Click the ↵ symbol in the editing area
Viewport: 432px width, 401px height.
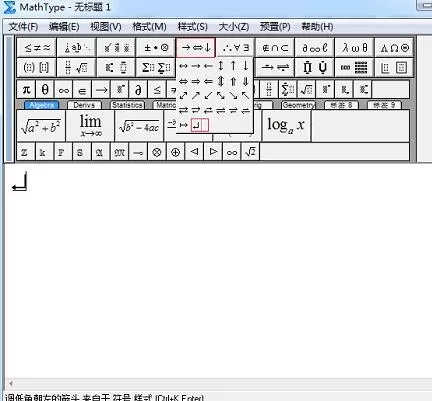pos(19,182)
